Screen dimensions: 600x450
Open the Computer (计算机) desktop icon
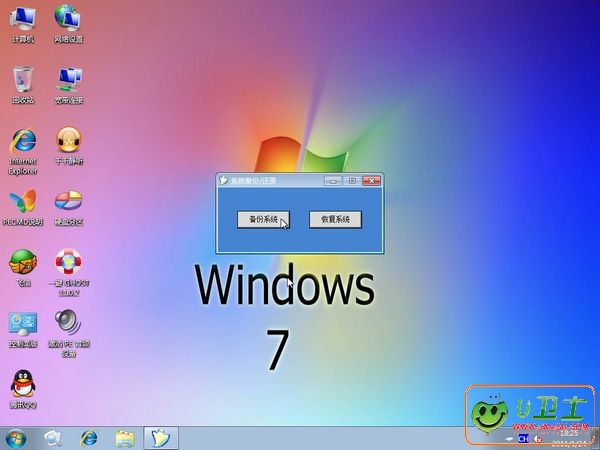point(22,19)
